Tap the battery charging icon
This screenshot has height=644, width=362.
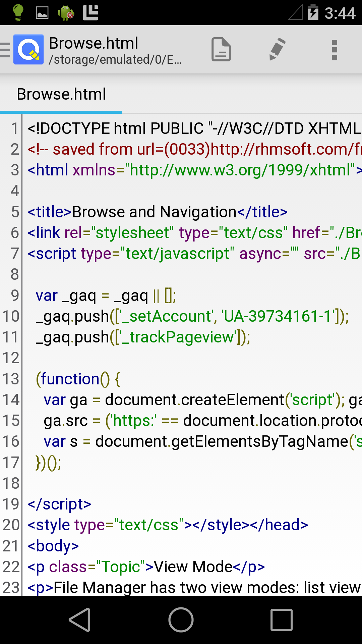pos(313,13)
